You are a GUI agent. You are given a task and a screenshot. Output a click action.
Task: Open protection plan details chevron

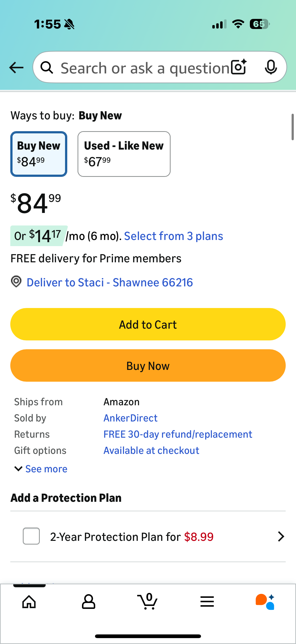(x=281, y=536)
